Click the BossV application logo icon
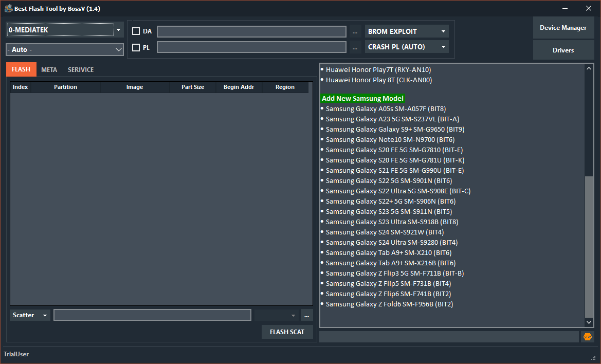The image size is (601, 364). click(7, 8)
